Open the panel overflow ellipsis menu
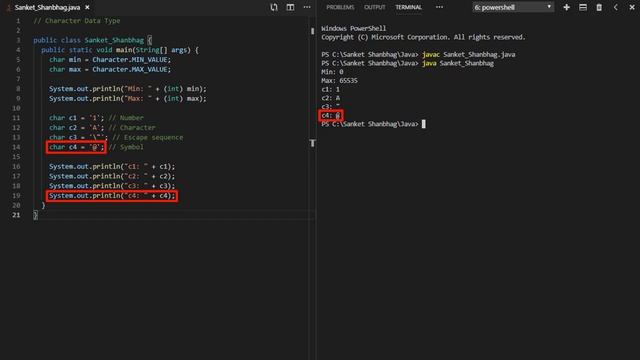 [x=439, y=7]
